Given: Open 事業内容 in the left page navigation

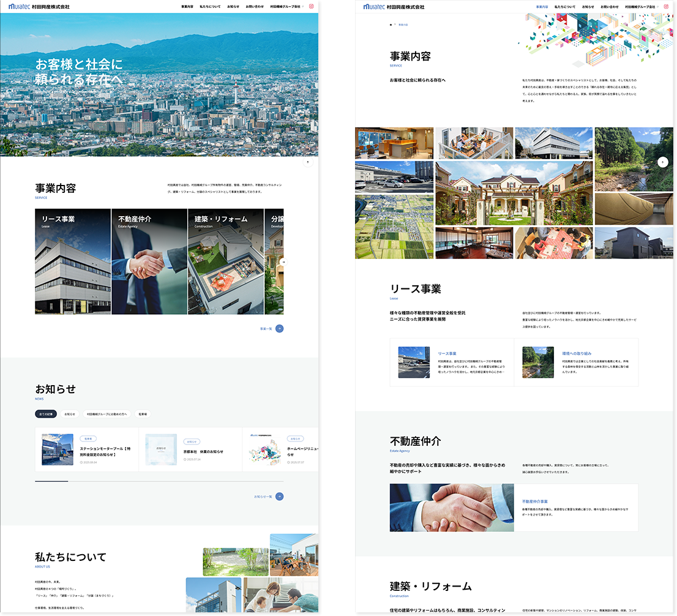Looking at the screenshot, I should 187,7.
